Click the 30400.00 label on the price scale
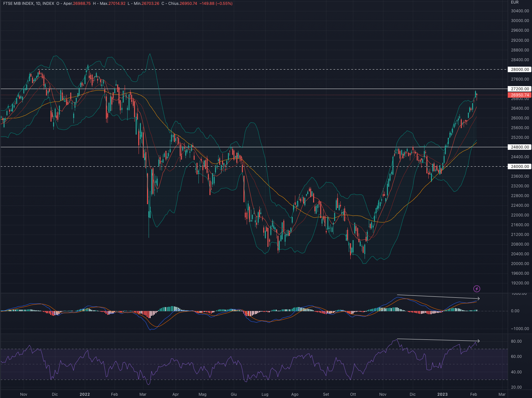 [520, 11]
